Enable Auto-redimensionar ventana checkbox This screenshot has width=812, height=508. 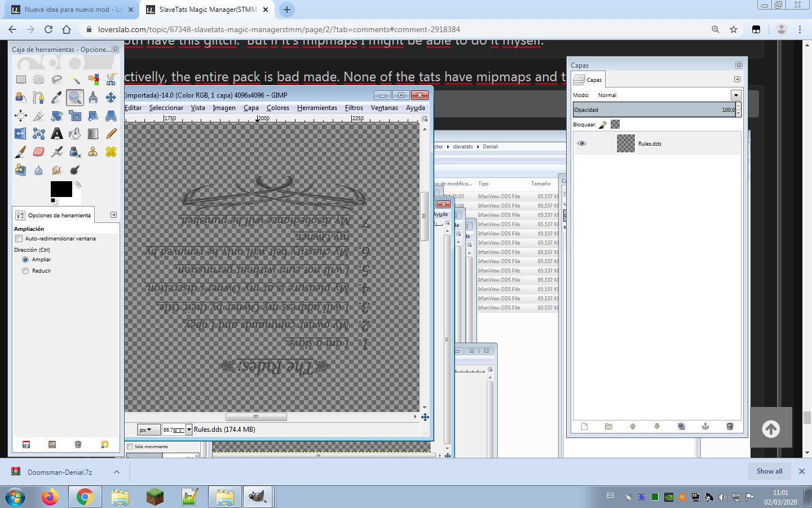(x=19, y=239)
